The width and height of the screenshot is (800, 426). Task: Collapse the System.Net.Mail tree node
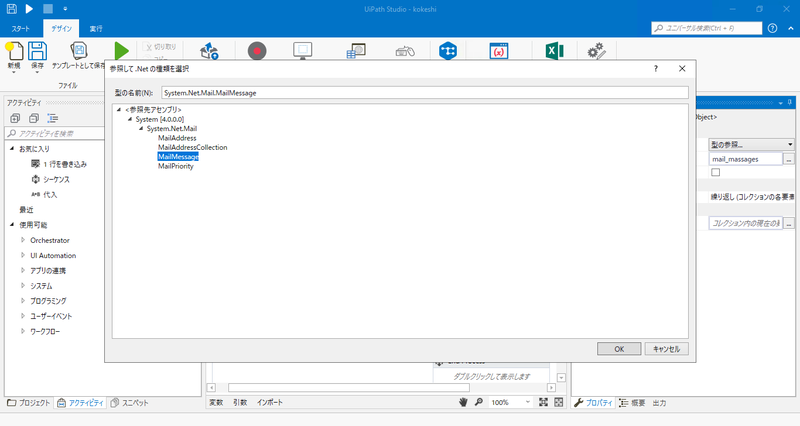click(141, 129)
